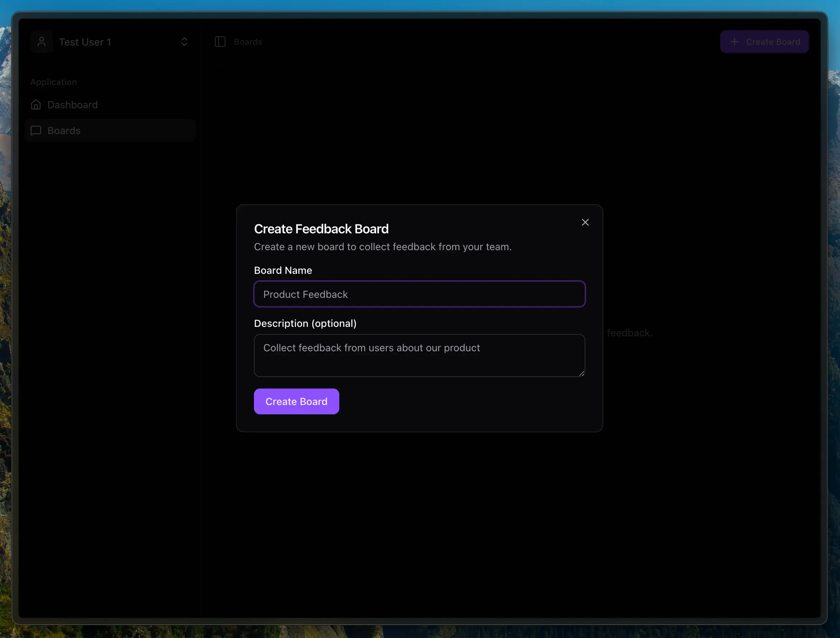Click the Create Feedback Board dialog title
This screenshot has width=840, height=638.
coord(321,229)
